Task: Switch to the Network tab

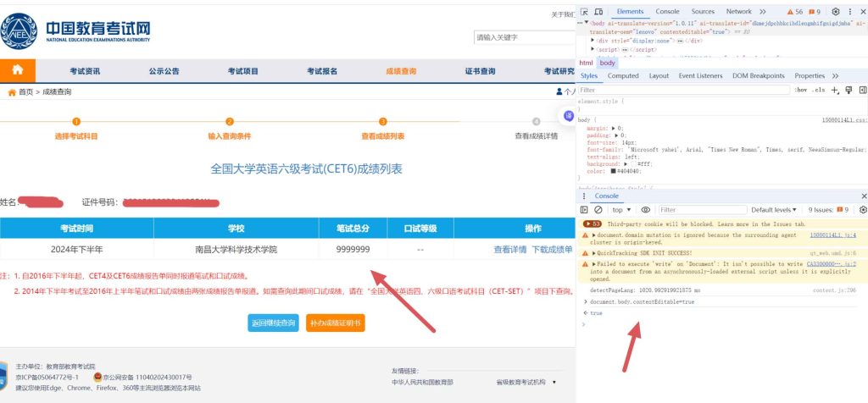Action: click(738, 11)
